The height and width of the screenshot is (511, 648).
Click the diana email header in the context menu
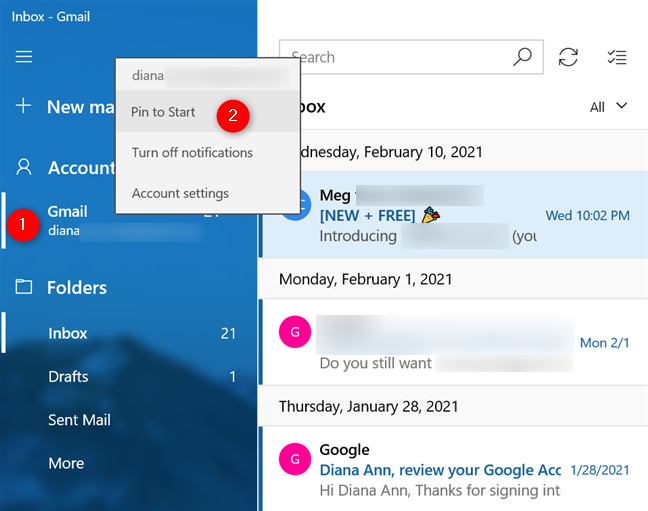click(208, 75)
